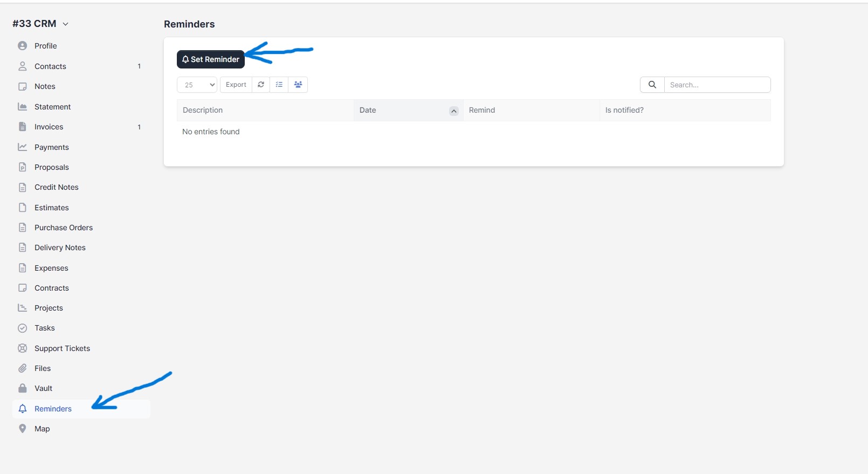The image size is (868, 474).
Task: Open the 25 entries per page dropdown
Action: [197, 85]
